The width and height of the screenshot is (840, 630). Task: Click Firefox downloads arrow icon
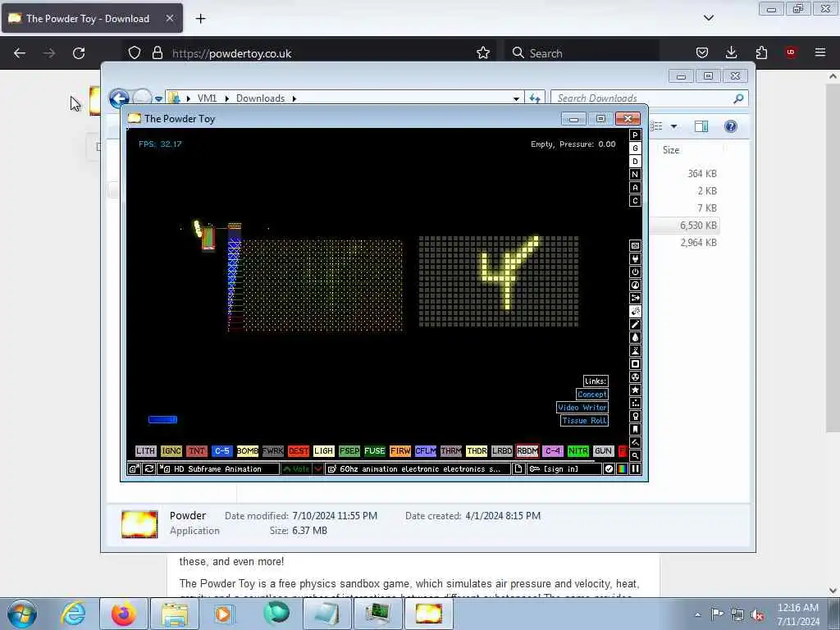coord(731,52)
